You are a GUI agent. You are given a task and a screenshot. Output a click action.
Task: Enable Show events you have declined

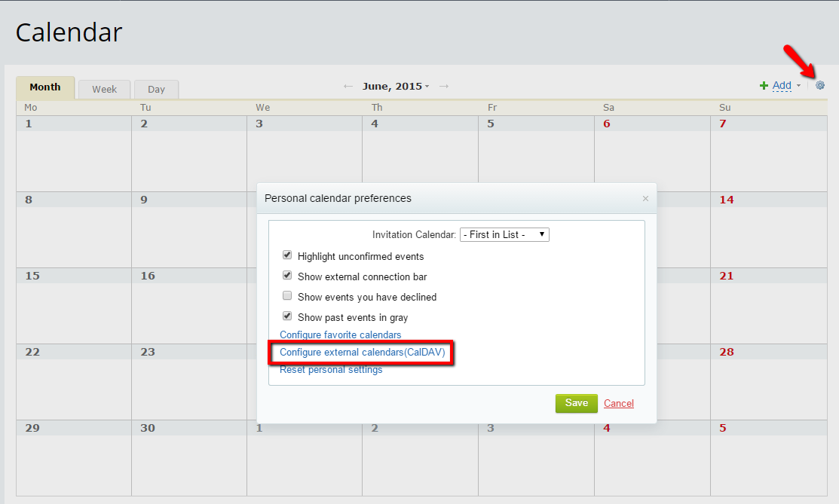[287, 295]
